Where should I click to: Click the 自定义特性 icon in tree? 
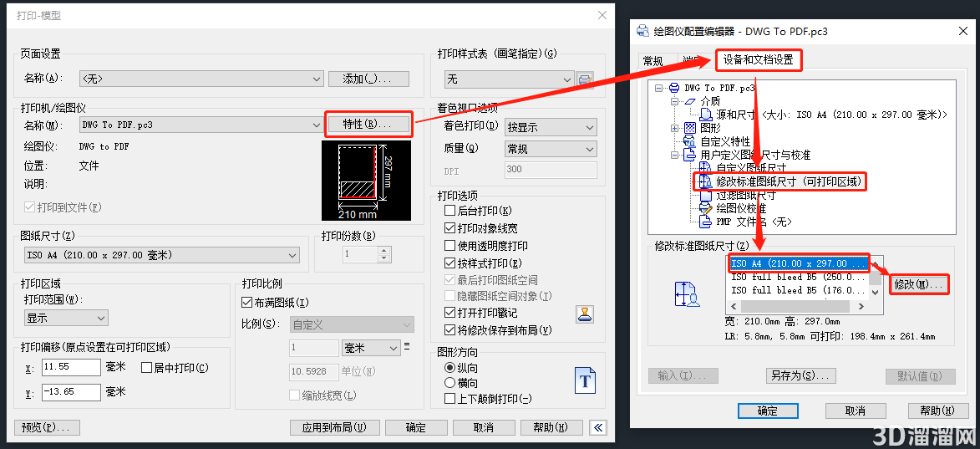pyautogui.click(x=690, y=141)
